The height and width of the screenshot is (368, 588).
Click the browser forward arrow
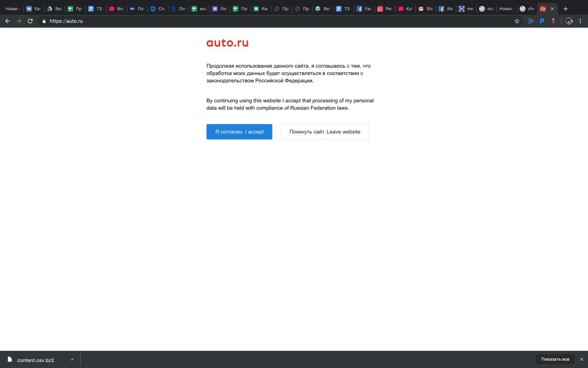pos(19,21)
